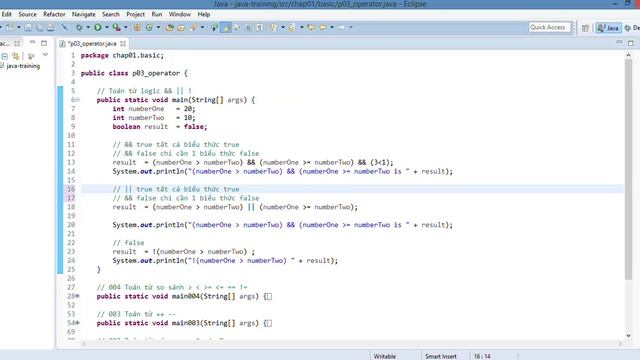Image resolution: width=640 pixels, height=360 pixels.
Task: Click Collapse All in Package Explorer
Action: (x=5, y=56)
